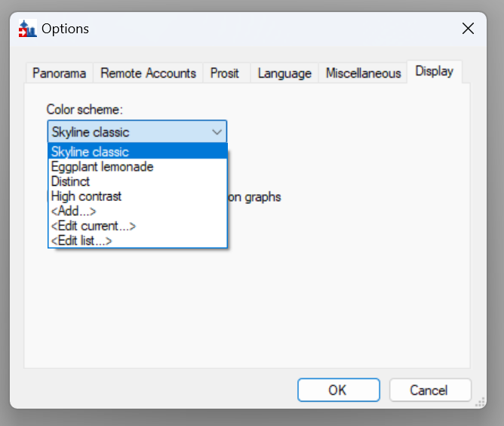This screenshot has height=426, width=504.
Task: Switch to the Panorama tab
Action: (60, 73)
